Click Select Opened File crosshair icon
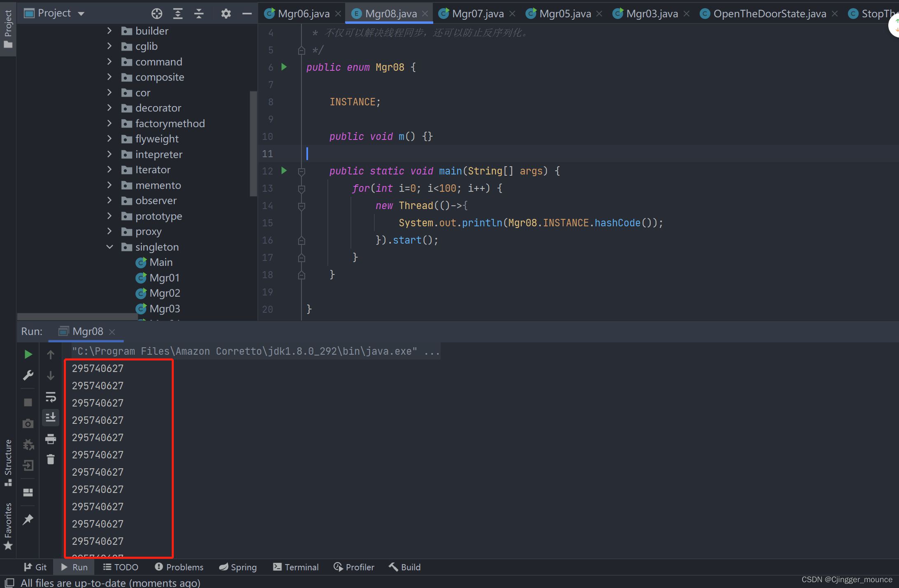 click(156, 14)
